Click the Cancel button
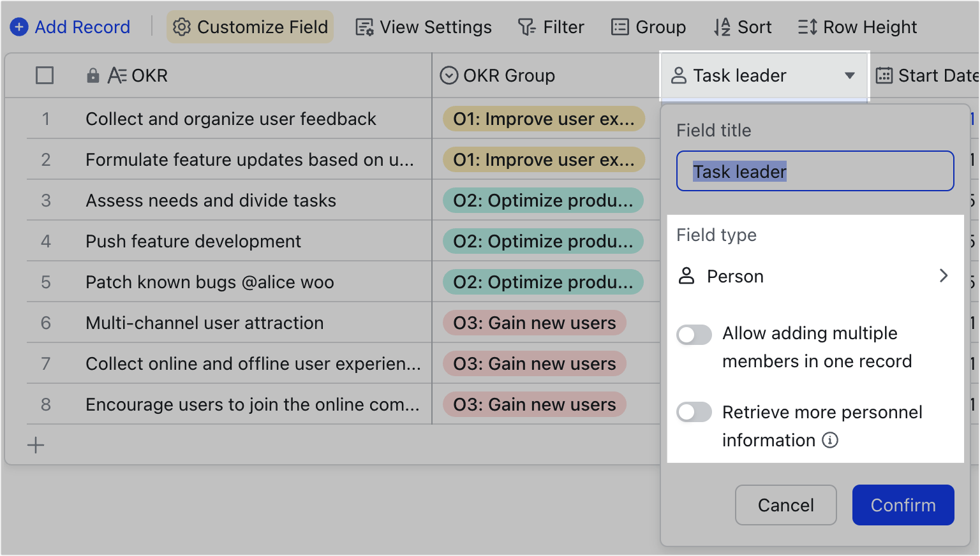The width and height of the screenshot is (980, 556). tap(786, 505)
